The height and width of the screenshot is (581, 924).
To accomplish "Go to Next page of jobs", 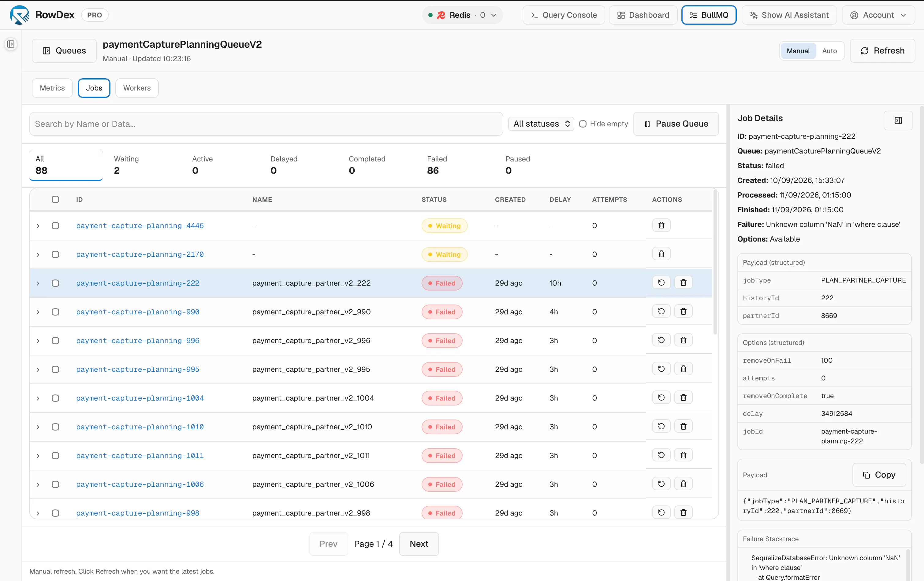I will [419, 543].
